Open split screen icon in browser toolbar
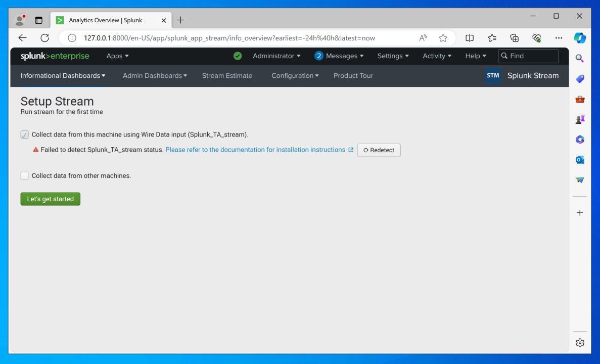The height and width of the screenshot is (364, 600). click(x=470, y=38)
